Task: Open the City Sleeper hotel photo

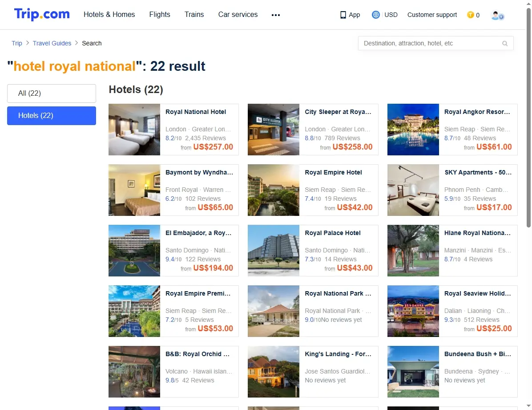Action: pos(274,130)
